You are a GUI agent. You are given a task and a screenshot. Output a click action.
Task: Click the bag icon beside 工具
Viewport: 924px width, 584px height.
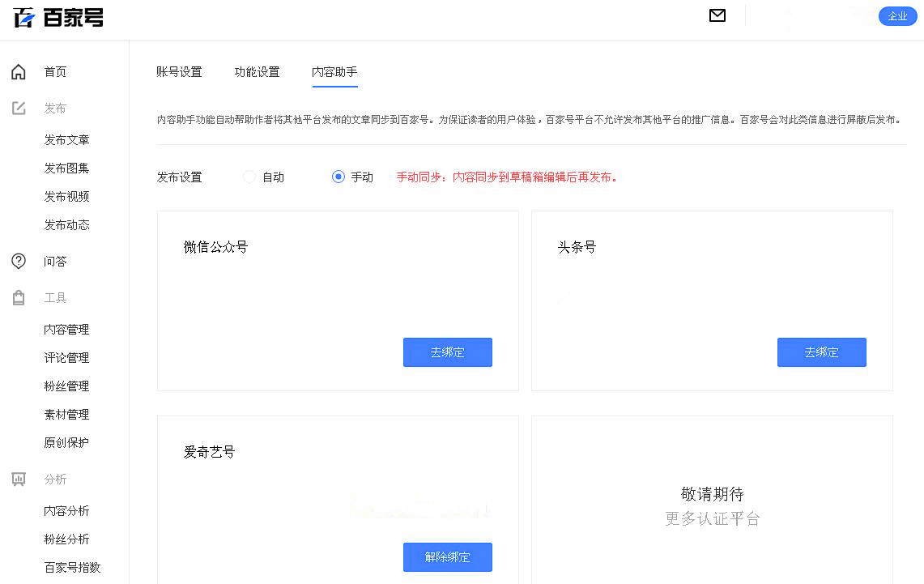[19, 297]
